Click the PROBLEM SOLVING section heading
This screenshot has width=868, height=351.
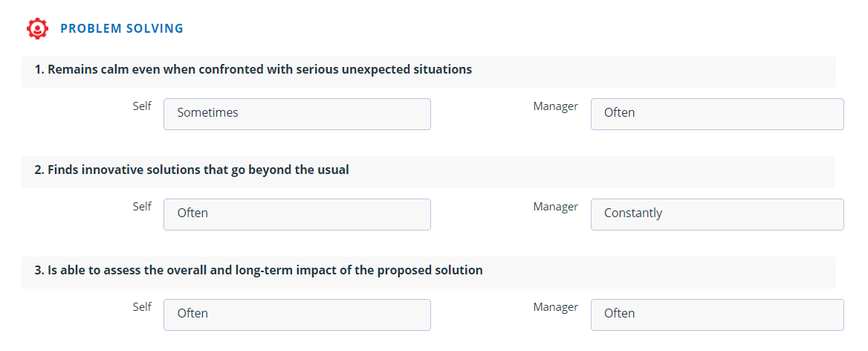[x=122, y=29]
